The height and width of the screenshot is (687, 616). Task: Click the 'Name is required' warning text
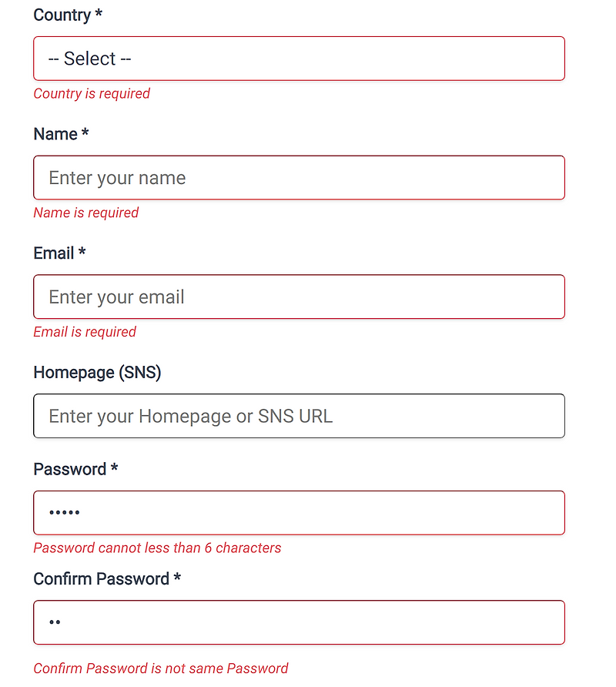coord(85,213)
